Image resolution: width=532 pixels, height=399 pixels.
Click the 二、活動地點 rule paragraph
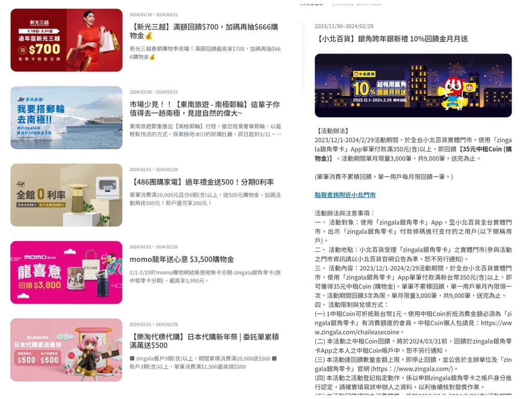pos(413,254)
